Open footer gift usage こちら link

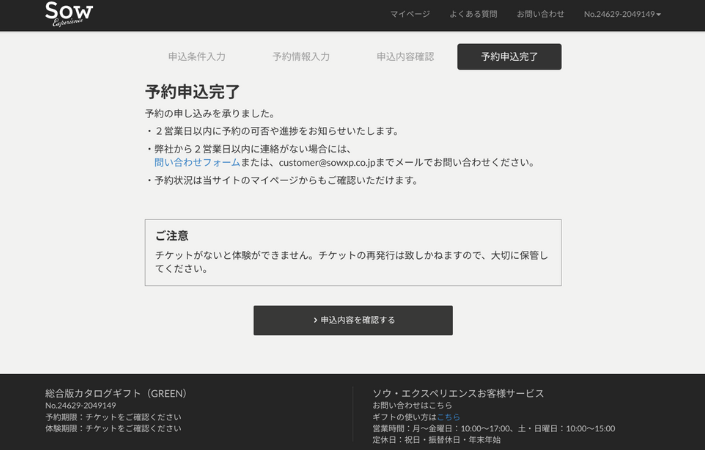point(448,417)
